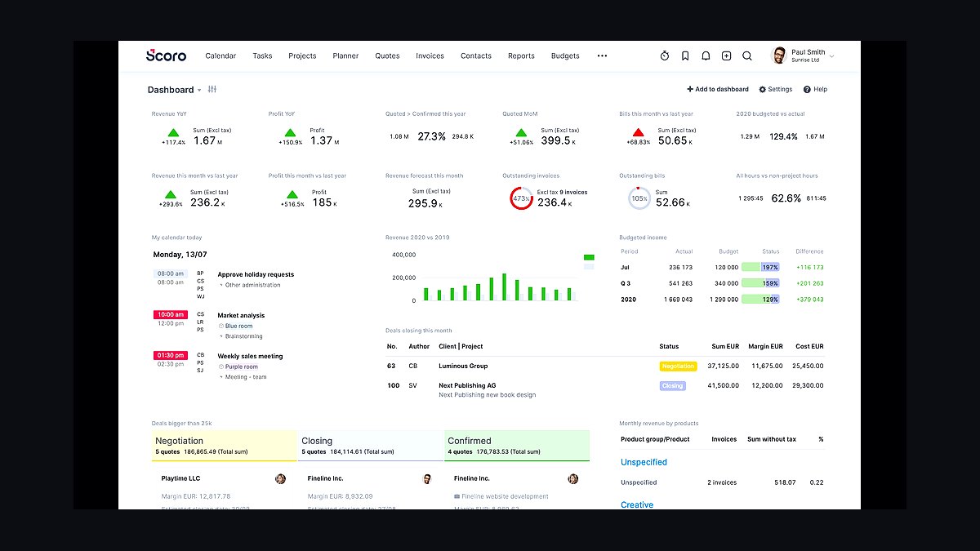Click the green chart legend square
The image size is (980, 551).
coord(589,257)
